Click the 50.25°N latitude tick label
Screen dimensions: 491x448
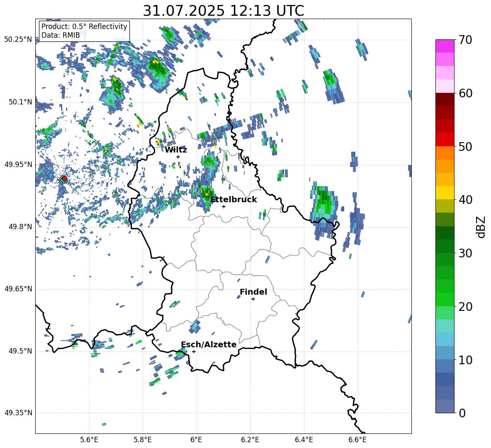pyautogui.click(x=18, y=40)
